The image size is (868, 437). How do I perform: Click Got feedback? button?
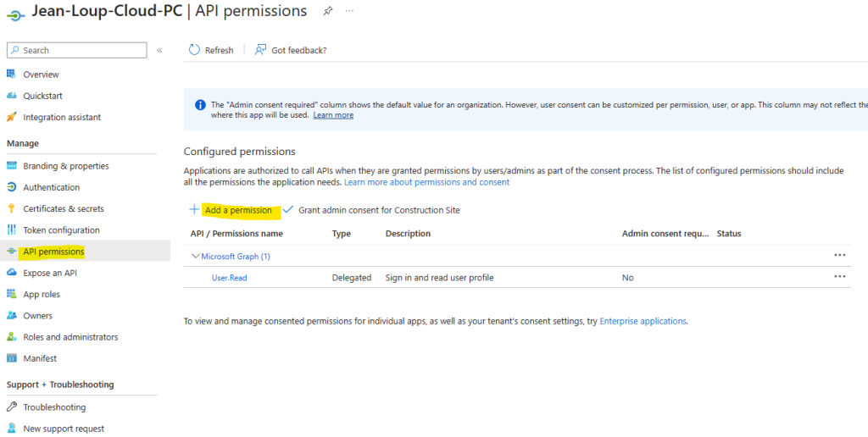click(x=291, y=50)
